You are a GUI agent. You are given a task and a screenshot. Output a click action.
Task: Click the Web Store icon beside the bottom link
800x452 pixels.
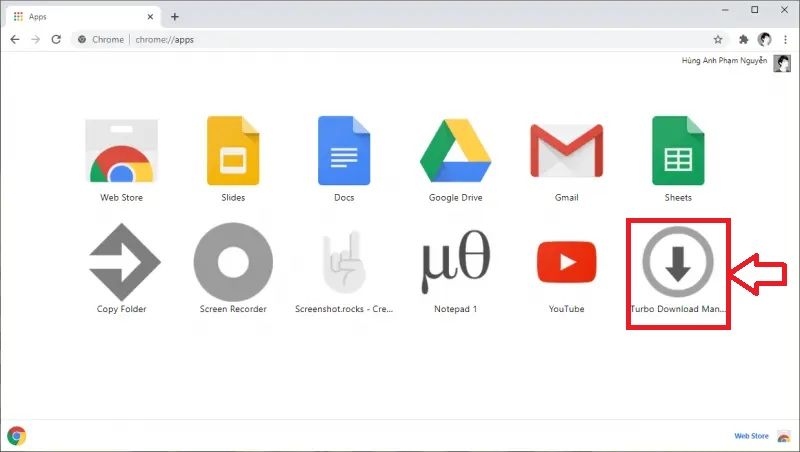(784, 436)
